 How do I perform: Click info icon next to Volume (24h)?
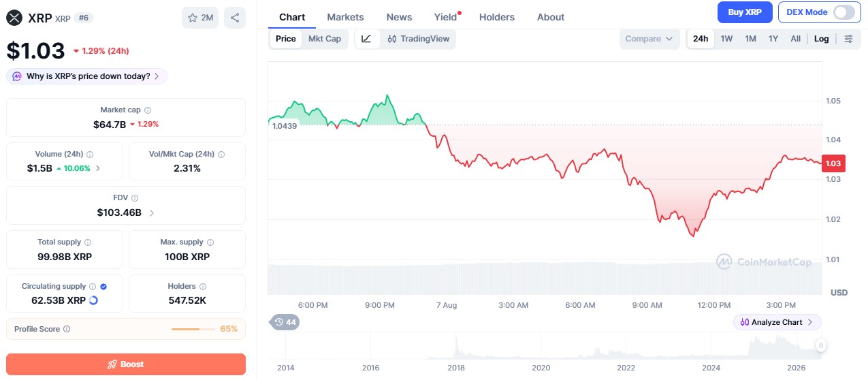pos(90,155)
